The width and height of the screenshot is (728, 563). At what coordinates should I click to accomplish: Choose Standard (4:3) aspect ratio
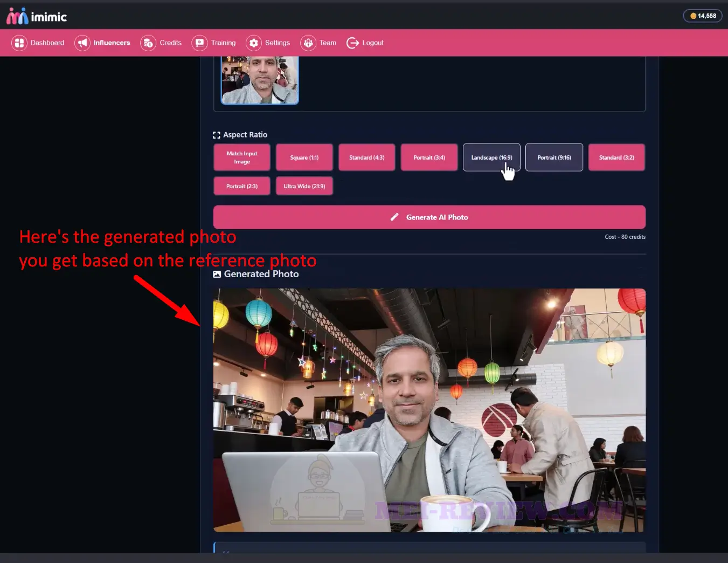[367, 157]
